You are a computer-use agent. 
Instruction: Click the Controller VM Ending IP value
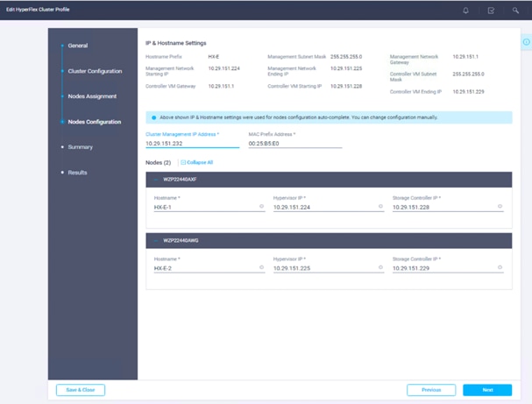[468, 92]
